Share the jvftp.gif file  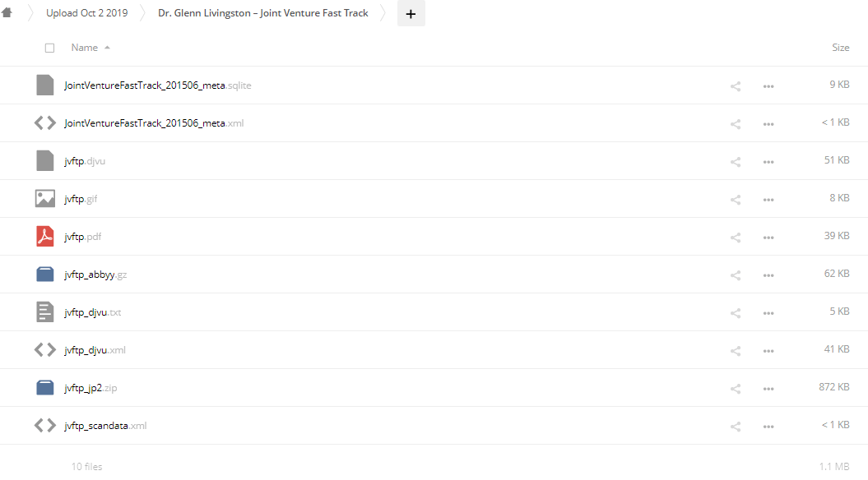coord(736,200)
